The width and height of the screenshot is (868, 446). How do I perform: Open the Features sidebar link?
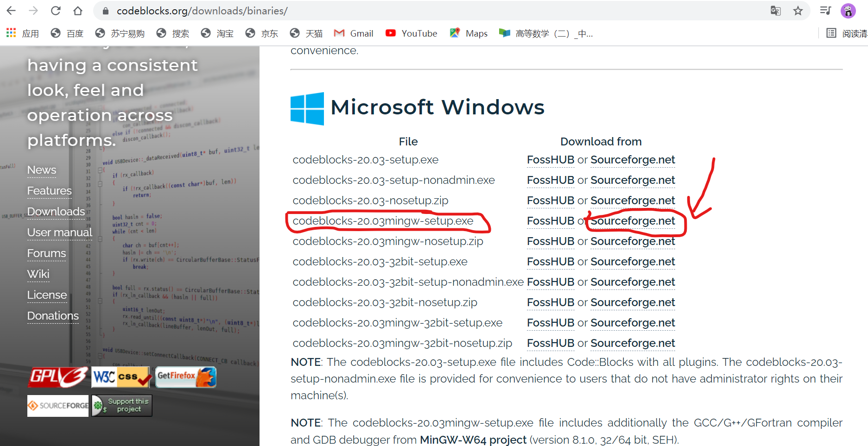(50, 191)
